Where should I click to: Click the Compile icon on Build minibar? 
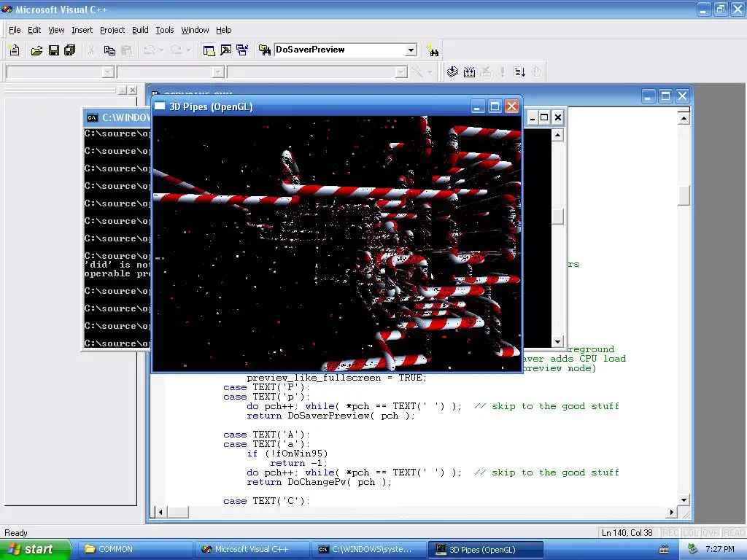(452, 72)
